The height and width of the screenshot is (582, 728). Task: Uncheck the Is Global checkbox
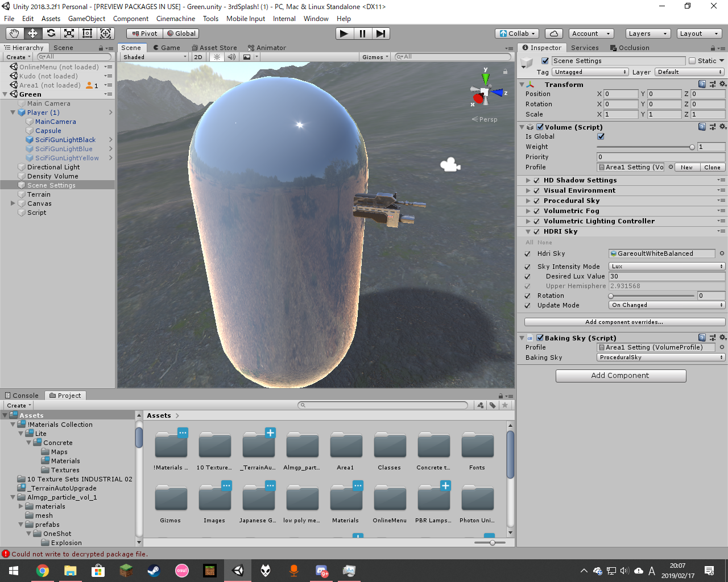601,136
